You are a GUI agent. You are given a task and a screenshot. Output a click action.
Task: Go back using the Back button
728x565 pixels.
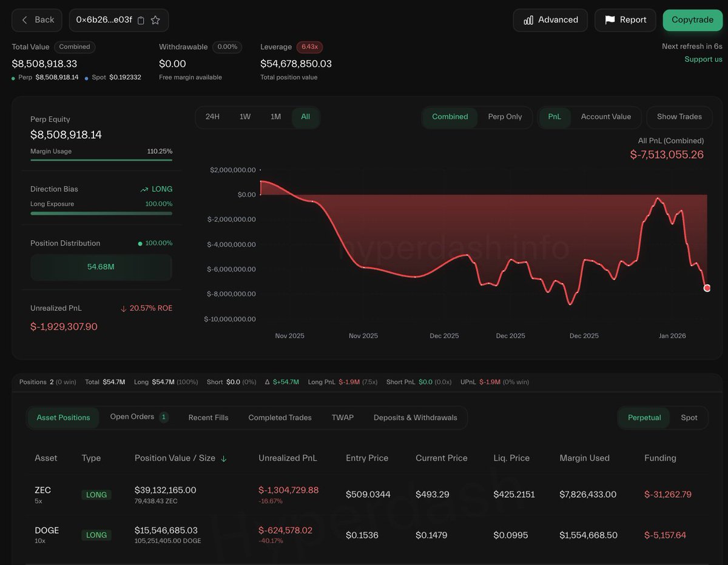37,20
